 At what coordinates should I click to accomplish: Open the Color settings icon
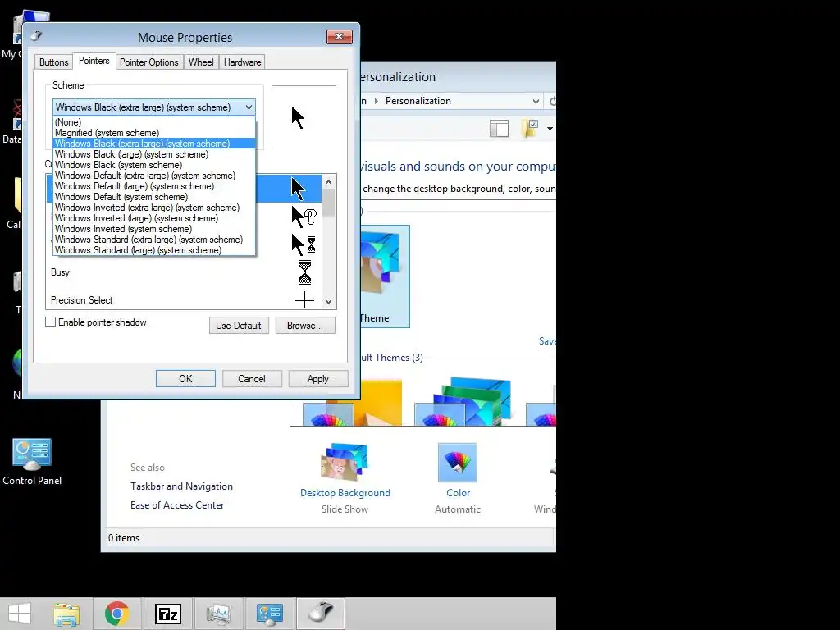(x=458, y=463)
